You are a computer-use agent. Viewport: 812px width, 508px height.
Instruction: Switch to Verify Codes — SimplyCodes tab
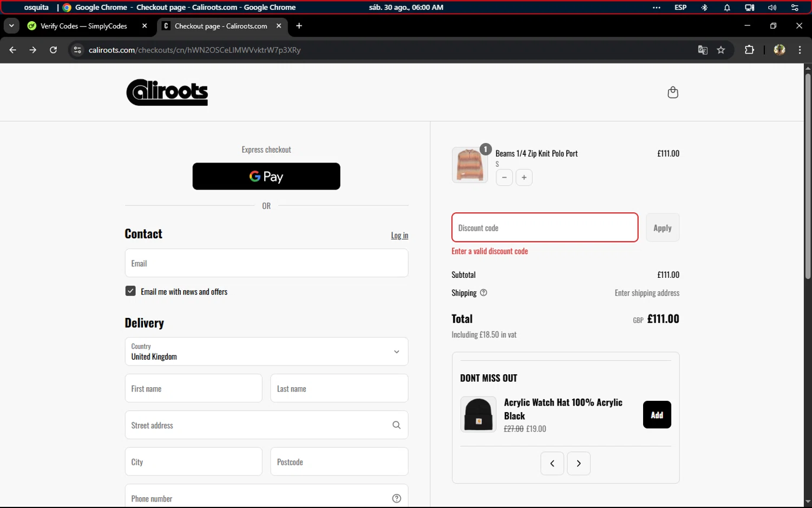(84, 26)
